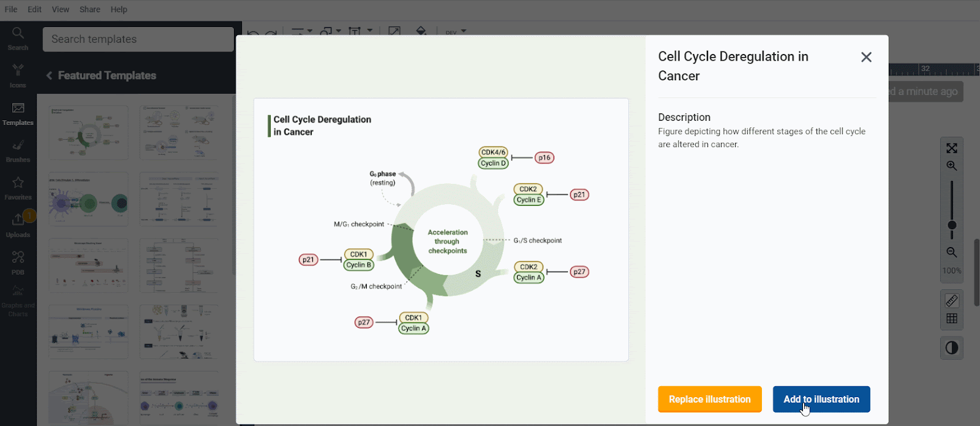
Task: Click the zoom out magnifier icon
Action: click(x=951, y=252)
